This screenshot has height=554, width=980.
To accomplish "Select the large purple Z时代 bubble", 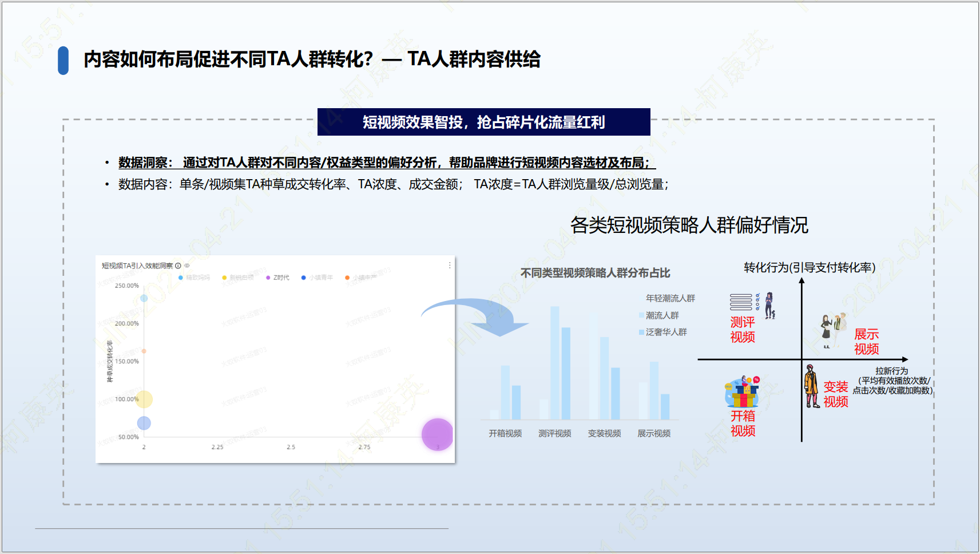I will pos(437,434).
